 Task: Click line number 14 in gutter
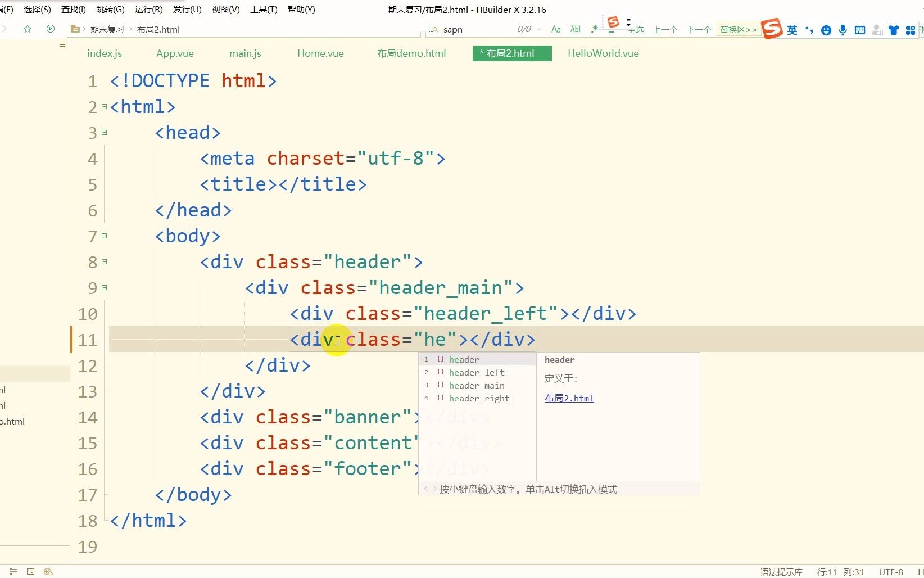click(x=88, y=417)
